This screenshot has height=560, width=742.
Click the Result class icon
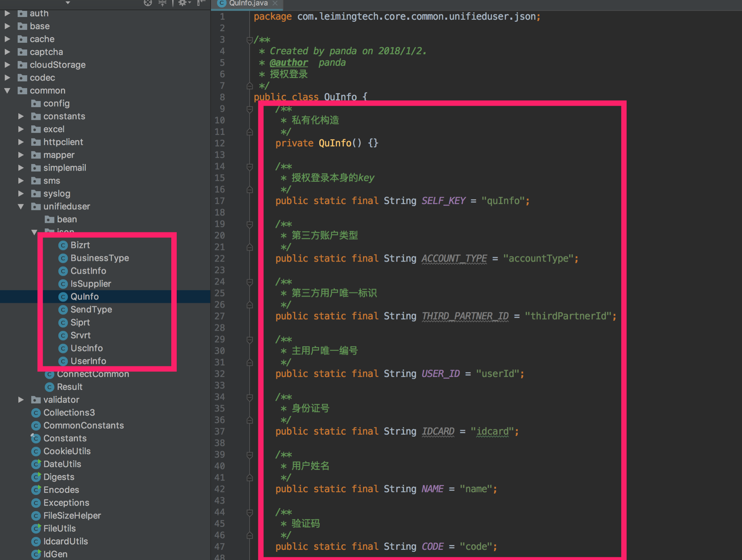(x=50, y=387)
